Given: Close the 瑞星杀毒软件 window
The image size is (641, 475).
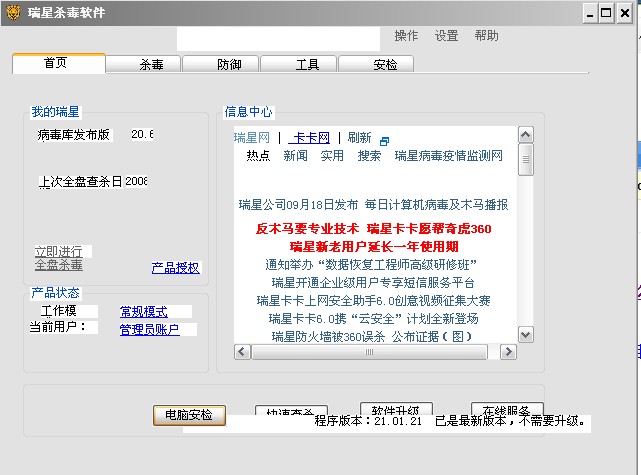Looking at the screenshot, I should click(x=625, y=13).
